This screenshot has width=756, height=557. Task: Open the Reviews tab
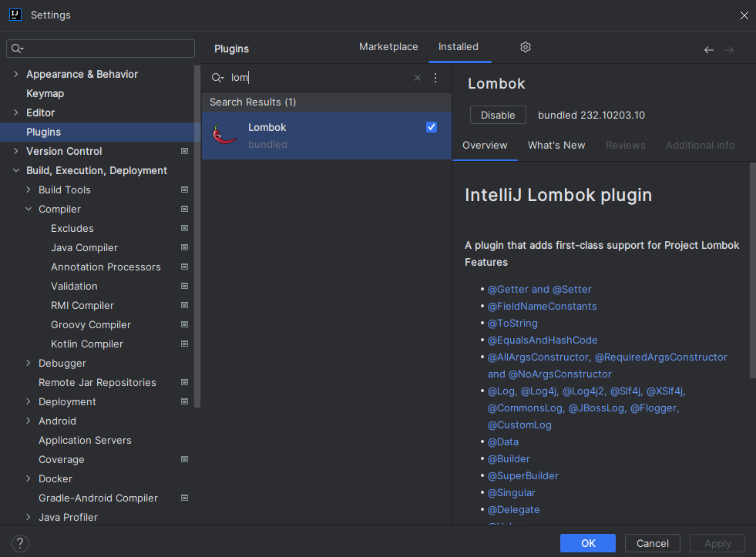pyautogui.click(x=625, y=146)
